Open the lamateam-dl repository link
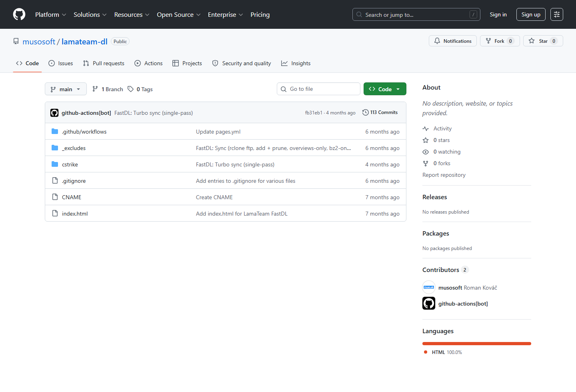 pyautogui.click(x=84, y=42)
